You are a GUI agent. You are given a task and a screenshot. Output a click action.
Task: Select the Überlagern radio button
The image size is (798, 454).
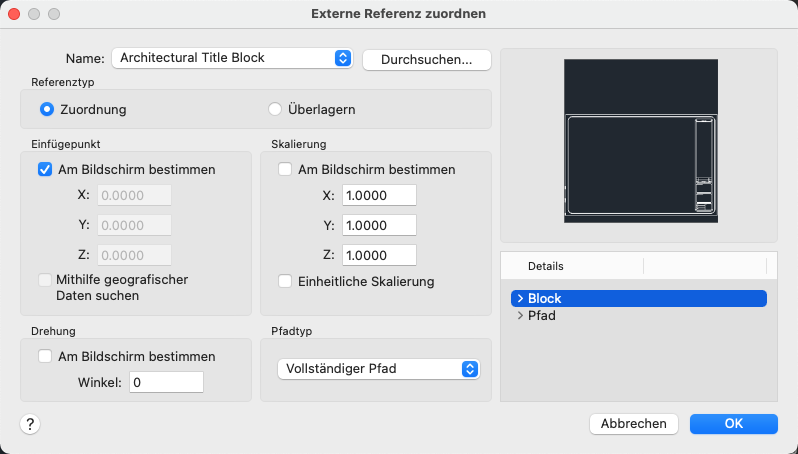(275, 109)
